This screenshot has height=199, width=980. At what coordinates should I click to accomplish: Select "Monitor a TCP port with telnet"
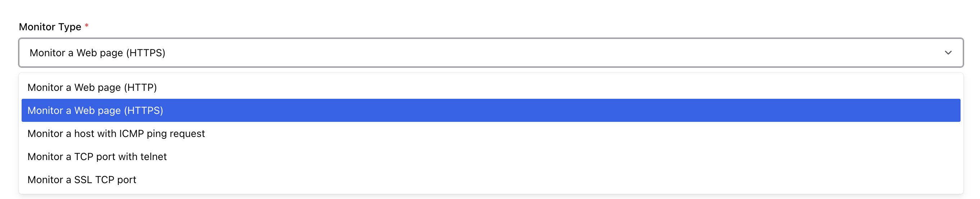[97, 157]
